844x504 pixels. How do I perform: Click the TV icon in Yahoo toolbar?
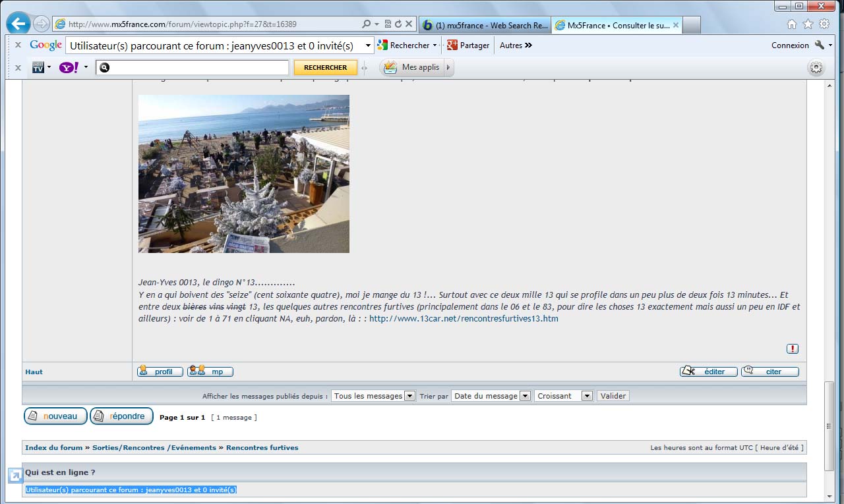click(38, 67)
